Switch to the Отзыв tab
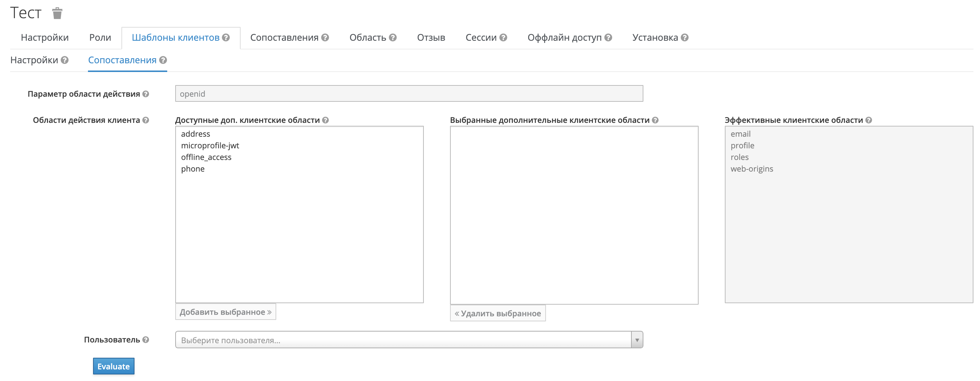 (x=431, y=38)
